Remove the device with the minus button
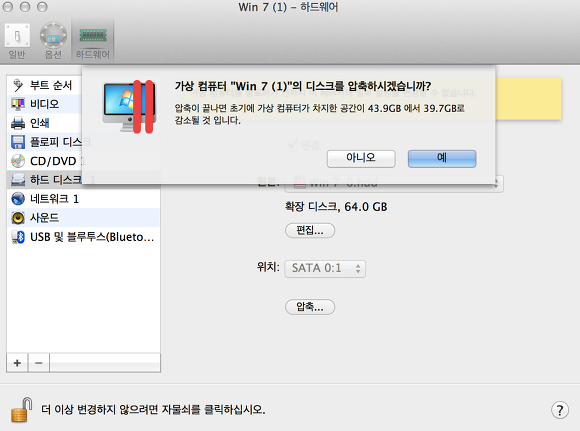 (38, 363)
